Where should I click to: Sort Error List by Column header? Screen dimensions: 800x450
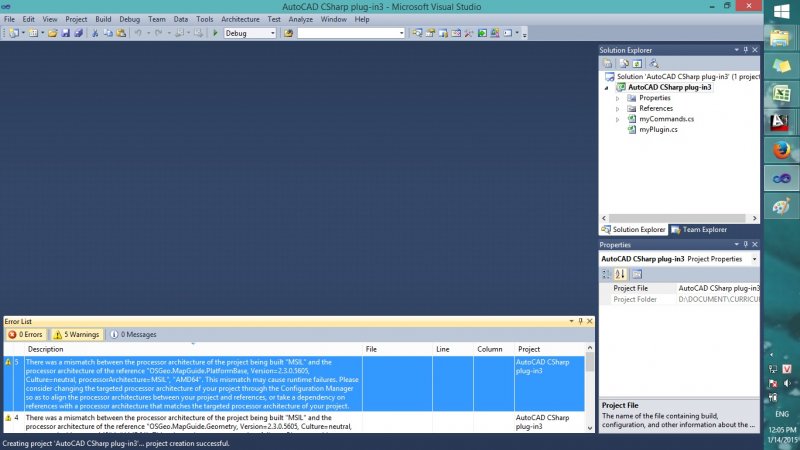click(493, 349)
